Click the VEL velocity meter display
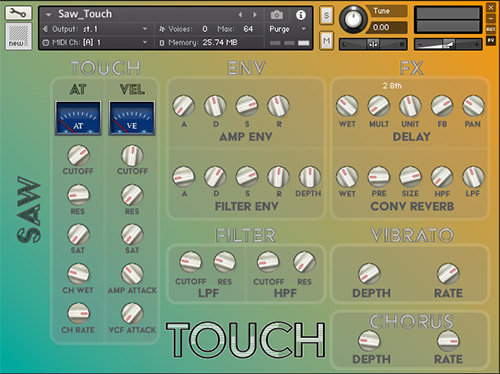Screen dimensions: 500x374 (x=132, y=118)
